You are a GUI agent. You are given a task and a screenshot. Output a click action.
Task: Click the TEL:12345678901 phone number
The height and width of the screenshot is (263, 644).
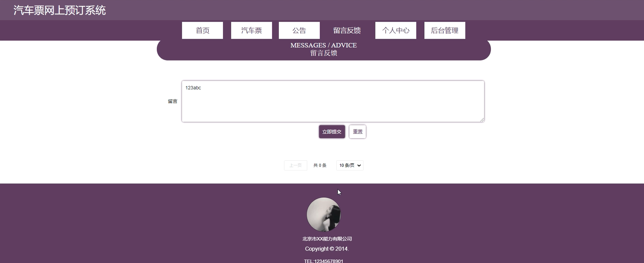click(x=324, y=261)
